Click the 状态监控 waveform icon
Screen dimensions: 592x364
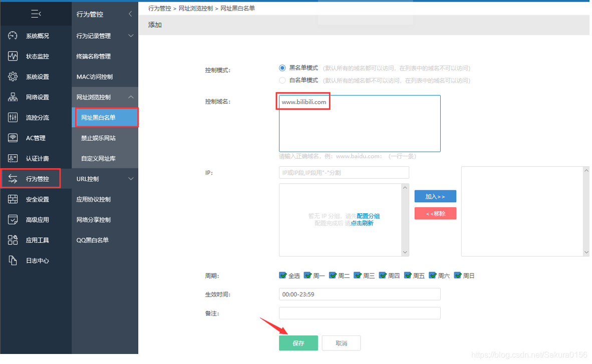[x=13, y=56]
